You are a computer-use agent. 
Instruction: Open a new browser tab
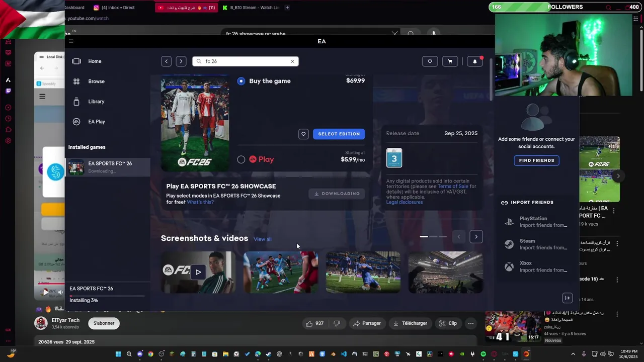[287, 8]
